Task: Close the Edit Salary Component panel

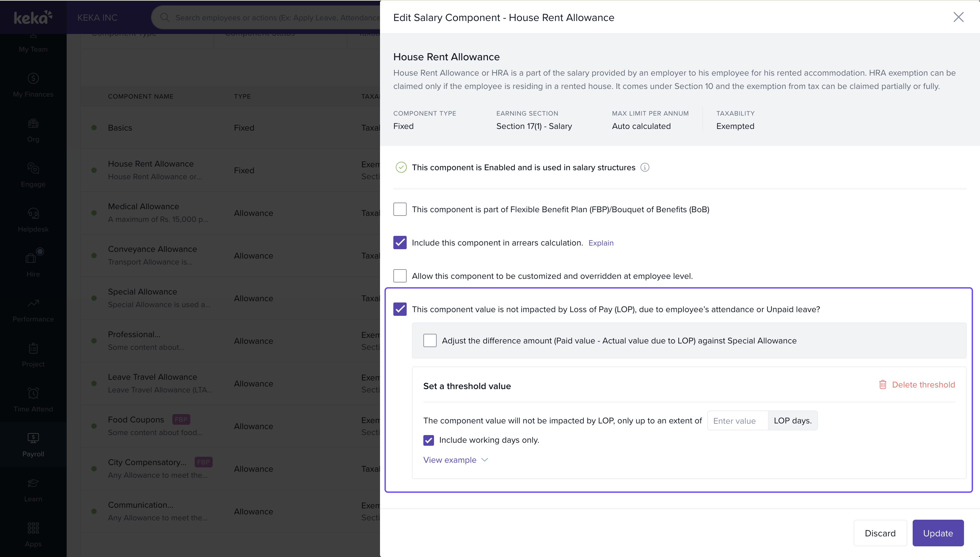Action: [x=958, y=17]
